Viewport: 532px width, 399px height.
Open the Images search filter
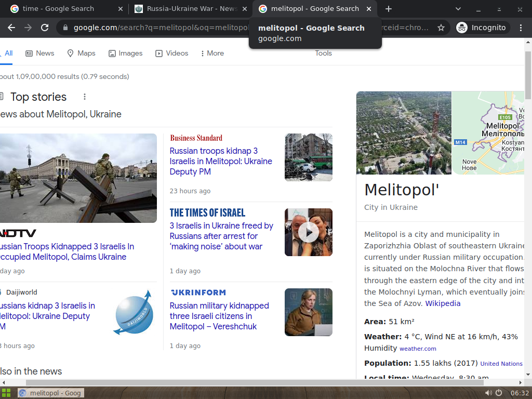[x=125, y=54]
